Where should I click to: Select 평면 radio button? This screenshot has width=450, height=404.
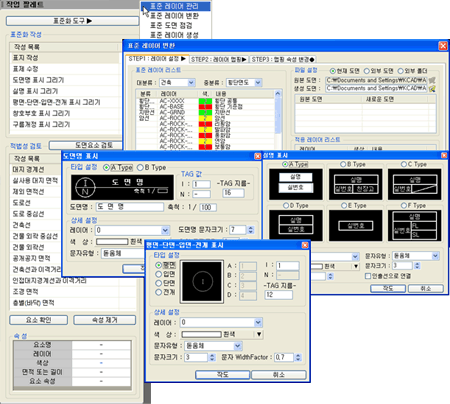(x=159, y=265)
